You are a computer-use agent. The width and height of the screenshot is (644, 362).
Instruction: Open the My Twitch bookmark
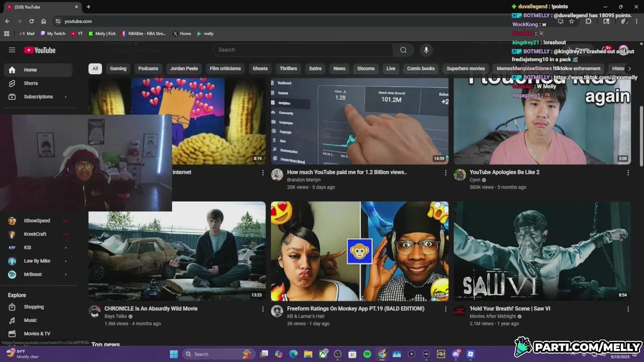coord(53,34)
